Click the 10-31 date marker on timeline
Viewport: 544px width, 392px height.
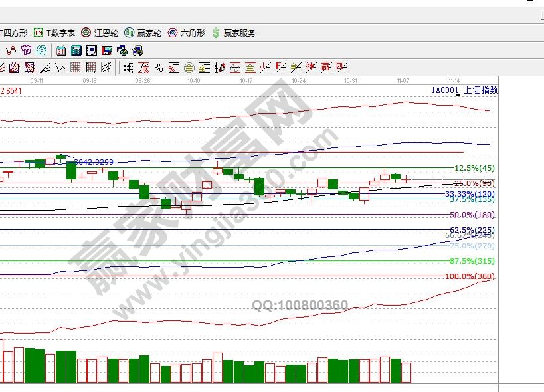point(351,80)
